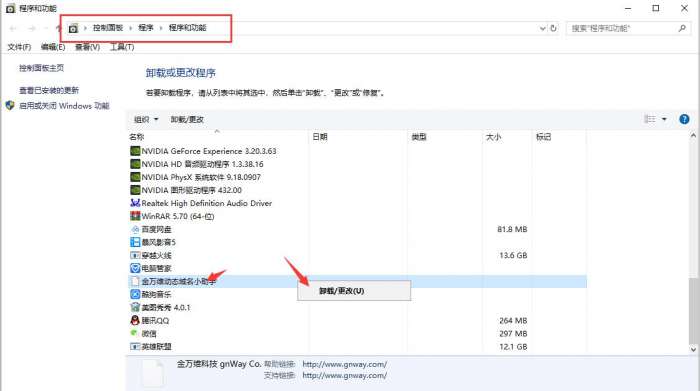Click the 美图秀秀 4.0.1 program icon
The width and height of the screenshot is (700, 391).
click(135, 308)
